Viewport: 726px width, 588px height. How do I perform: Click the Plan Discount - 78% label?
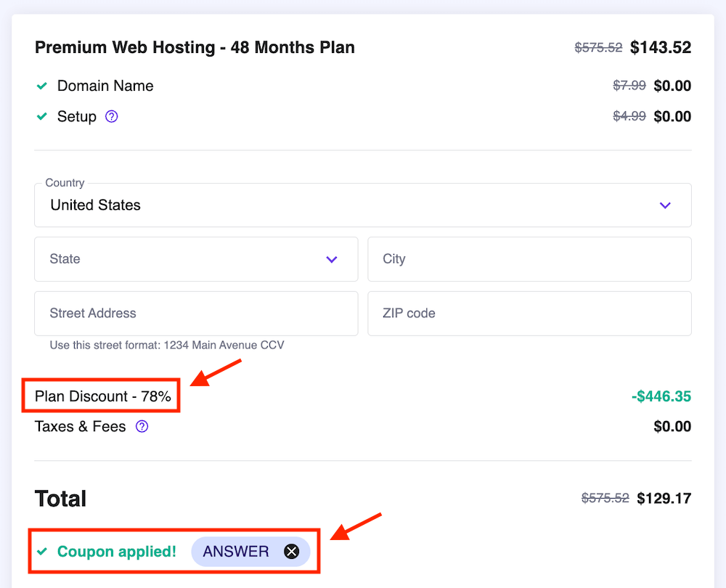[x=103, y=396]
